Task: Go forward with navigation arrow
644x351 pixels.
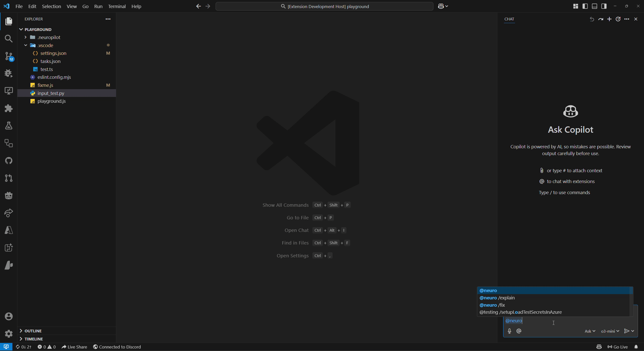Action: click(x=208, y=6)
